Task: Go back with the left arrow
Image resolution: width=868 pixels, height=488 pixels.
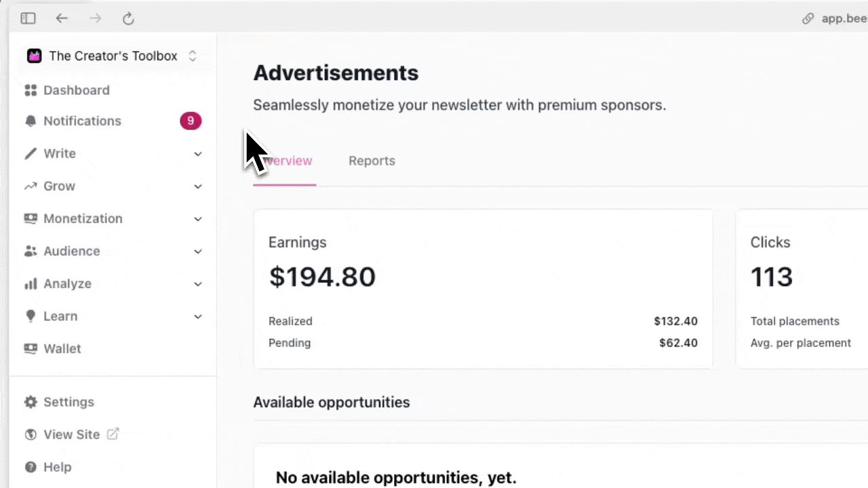Action: (62, 18)
